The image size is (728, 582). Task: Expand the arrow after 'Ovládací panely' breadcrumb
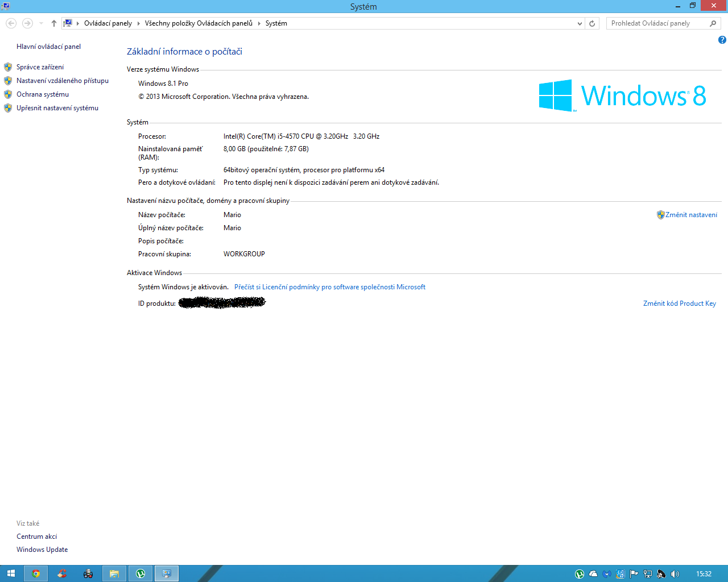138,23
